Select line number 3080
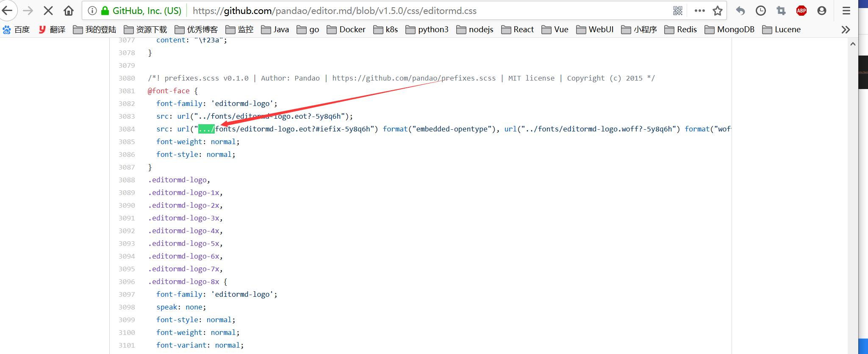Image resolution: width=868 pixels, height=354 pixels. pyautogui.click(x=127, y=78)
